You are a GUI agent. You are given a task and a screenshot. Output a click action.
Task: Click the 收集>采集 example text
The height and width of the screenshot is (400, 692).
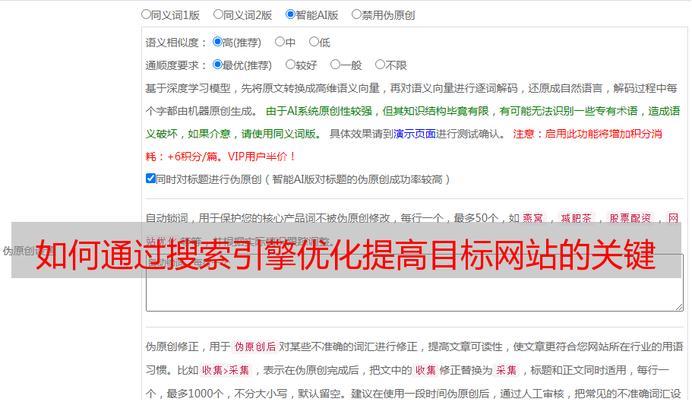point(226,370)
